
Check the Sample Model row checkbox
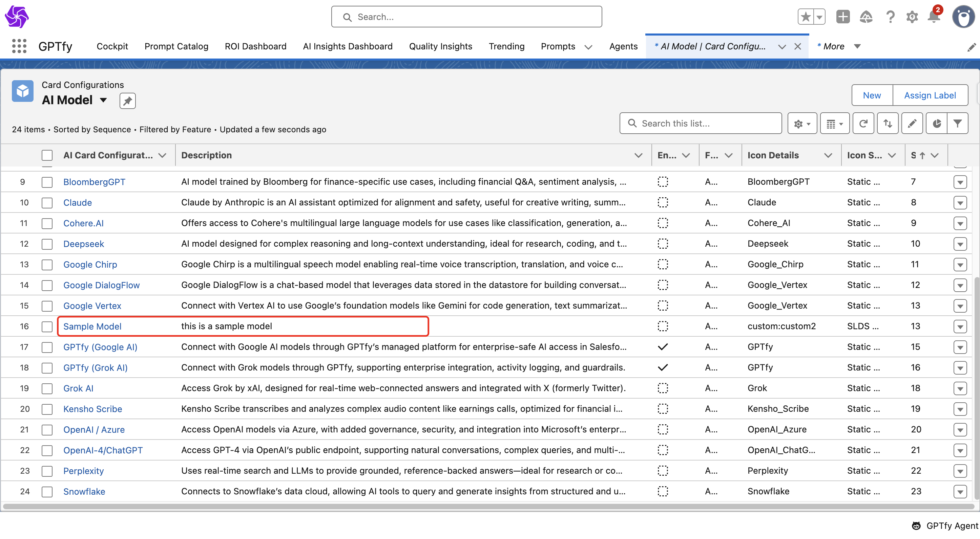47,327
